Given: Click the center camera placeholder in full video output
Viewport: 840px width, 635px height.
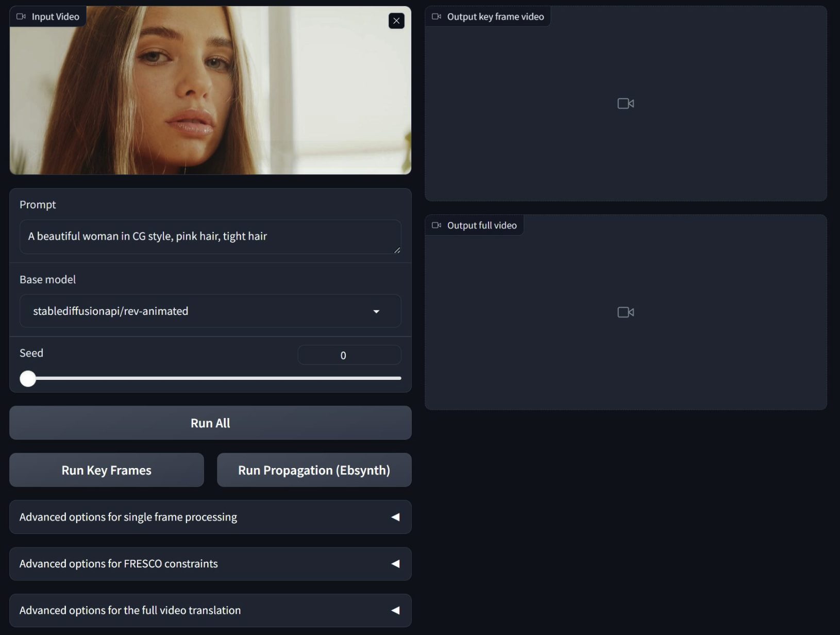Looking at the screenshot, I should coord(625,312).
